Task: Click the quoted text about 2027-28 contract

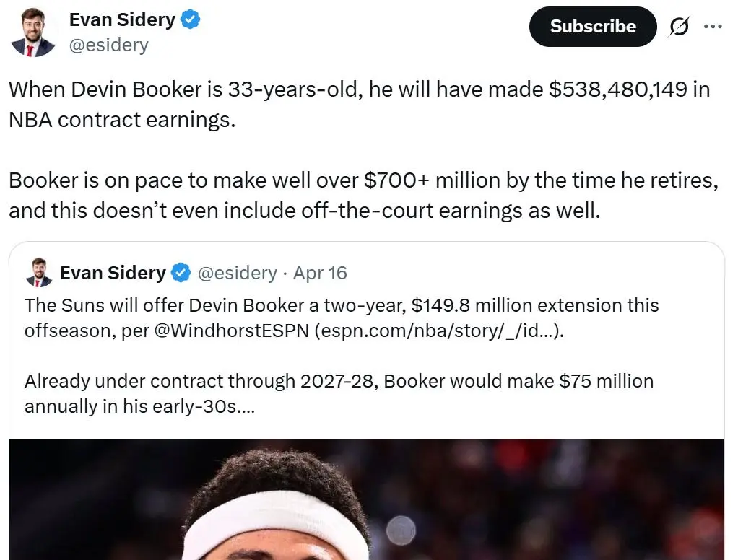Action: tap(339, 393)
